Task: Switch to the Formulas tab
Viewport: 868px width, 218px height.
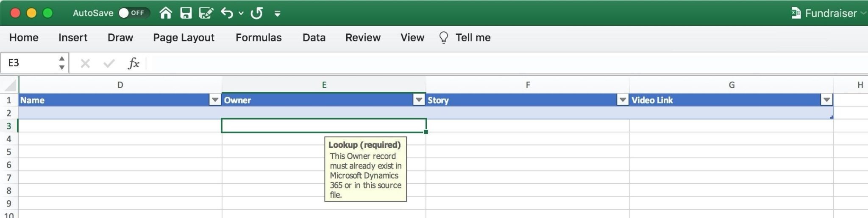Action: (259, 38)
